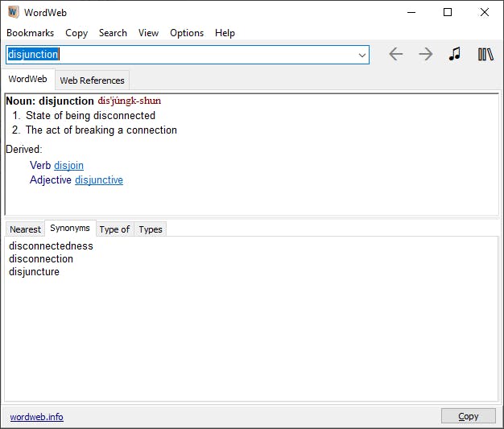Select synonym disjuncture
This screenshot has width=504, height=429.
pyautogui.click(x=34, y=272)
